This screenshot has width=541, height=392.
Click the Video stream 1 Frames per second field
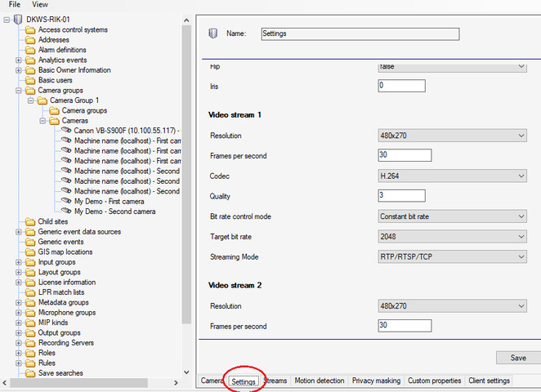[x=405, y=155]
